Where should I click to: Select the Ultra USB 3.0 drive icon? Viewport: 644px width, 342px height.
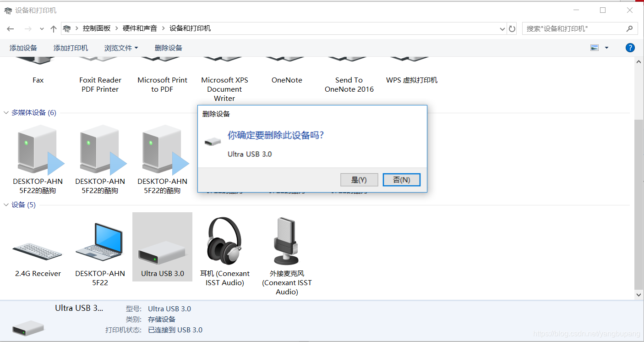point(162,252)
